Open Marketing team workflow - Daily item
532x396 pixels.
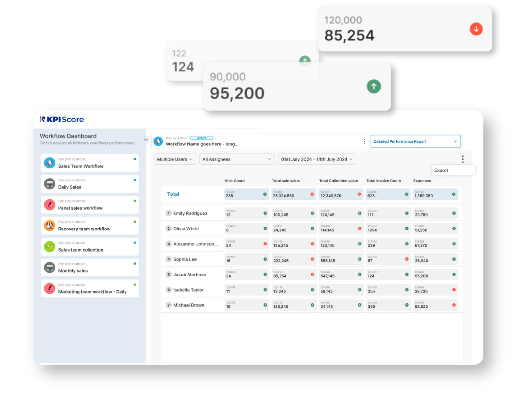click(90, 288)
